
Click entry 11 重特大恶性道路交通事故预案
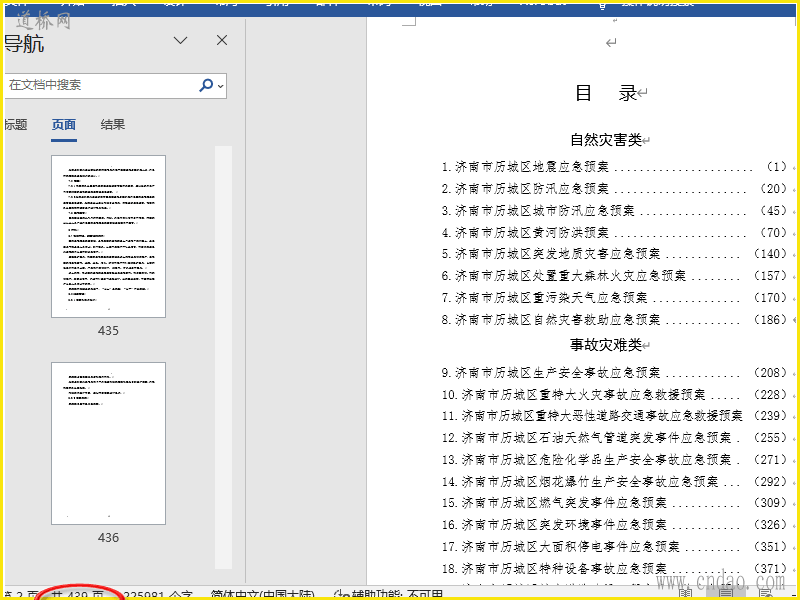pyautogui.click(x=592, y=416)
